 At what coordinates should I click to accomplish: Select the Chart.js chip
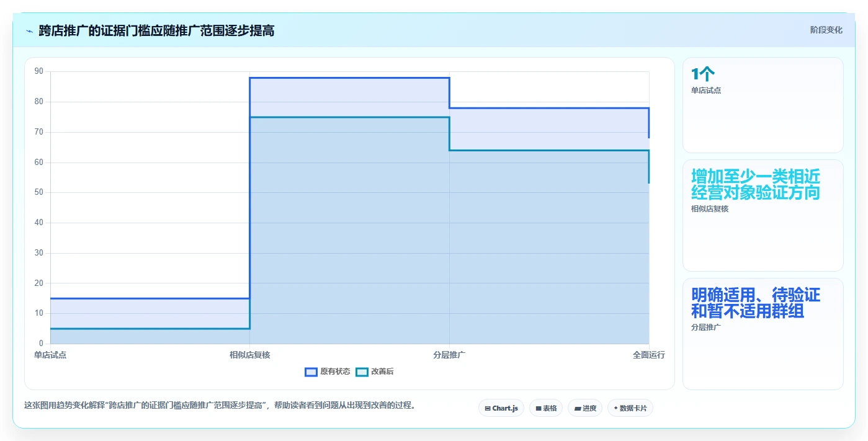pos(501,408)
